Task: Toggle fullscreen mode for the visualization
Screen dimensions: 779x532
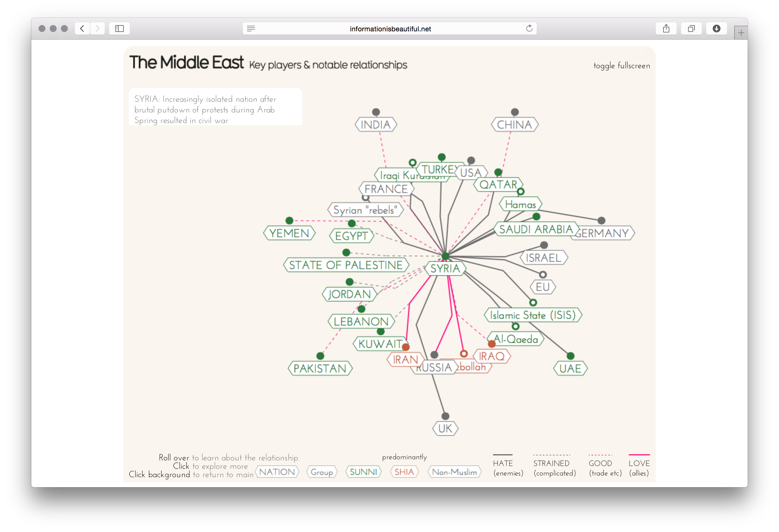Action: pos(622,66)
